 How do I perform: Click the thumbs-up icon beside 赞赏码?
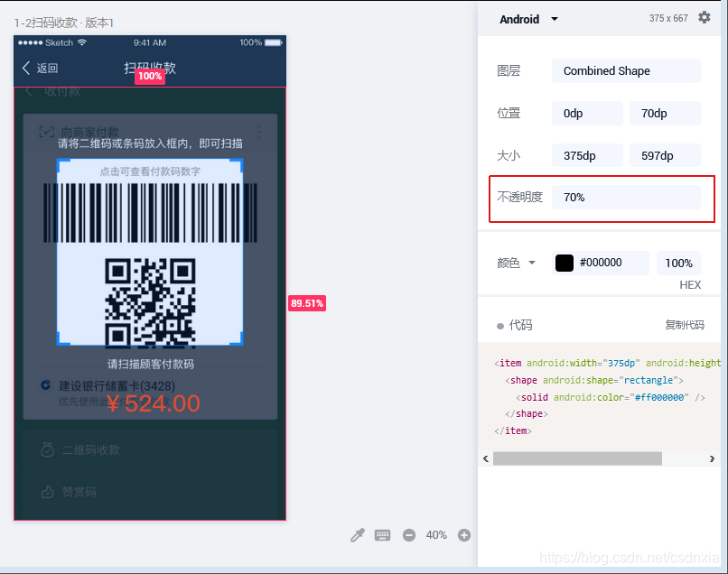point(47,491)
